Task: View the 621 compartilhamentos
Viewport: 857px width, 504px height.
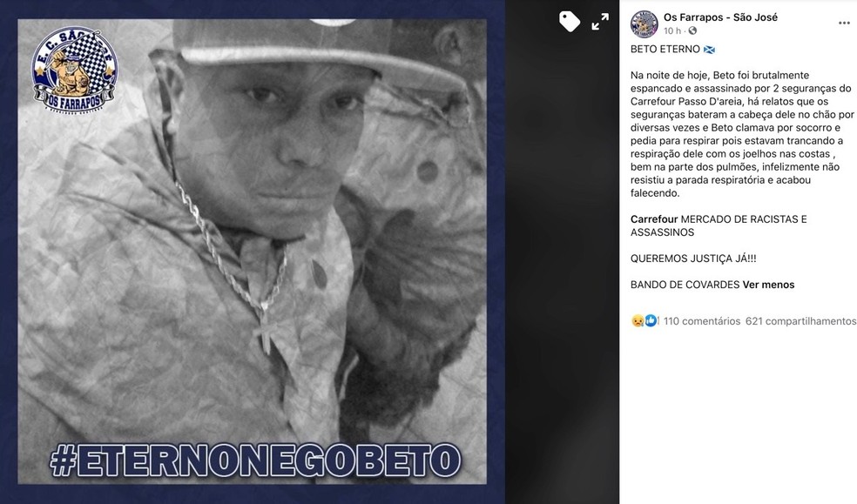Action: (x=800, y=321)
